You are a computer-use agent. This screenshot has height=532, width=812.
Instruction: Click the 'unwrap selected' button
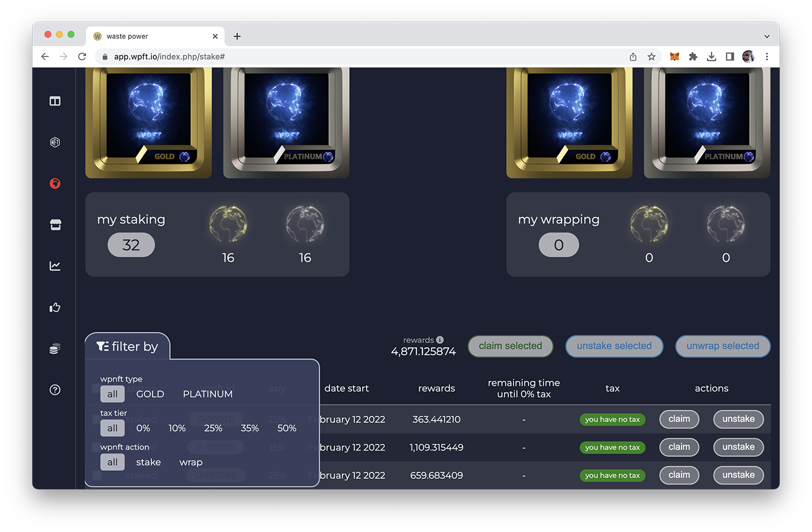pyautogui.click(x=723, y=346)
